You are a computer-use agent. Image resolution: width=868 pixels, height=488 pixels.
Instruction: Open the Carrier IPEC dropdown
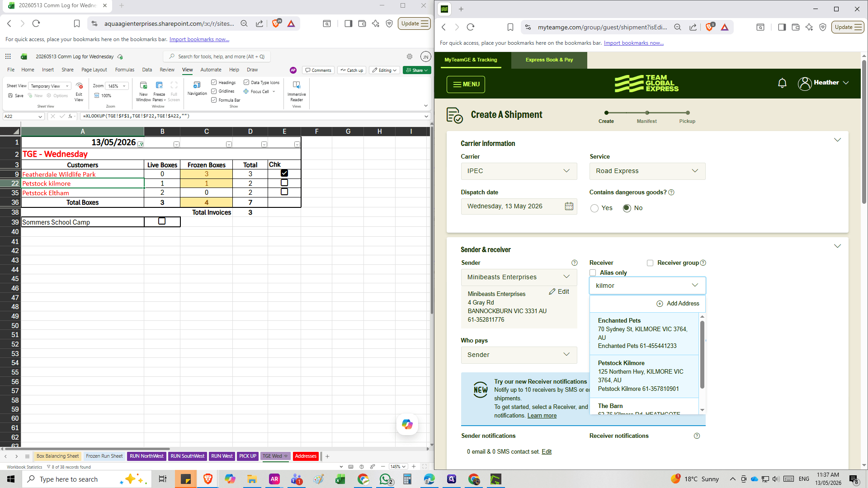point(519,171)
